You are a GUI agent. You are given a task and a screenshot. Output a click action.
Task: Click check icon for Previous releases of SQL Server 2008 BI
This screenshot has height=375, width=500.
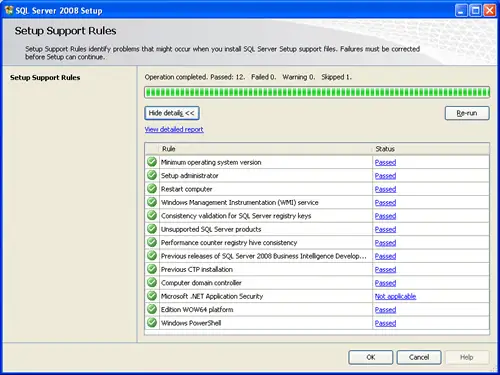click(152, 256)
